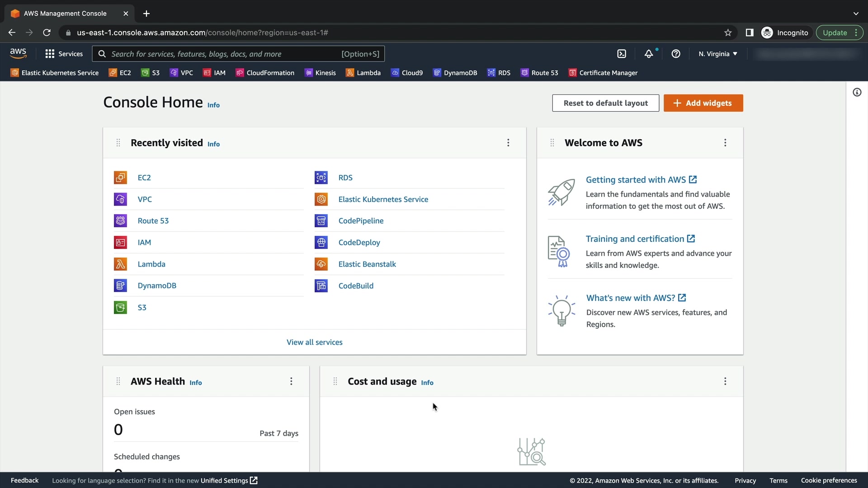
Task: Open Certificate Manager from the favorites bar
Action: [603, 73]
